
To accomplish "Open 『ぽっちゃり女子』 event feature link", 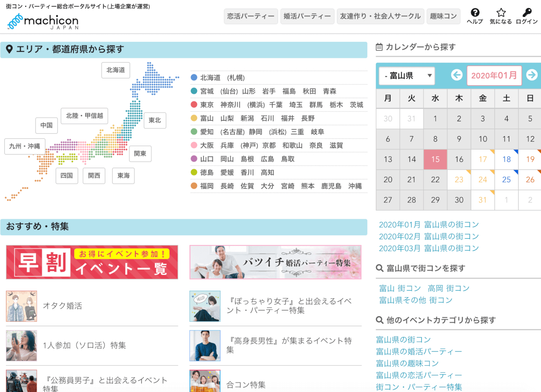I will tap(290, 306).
